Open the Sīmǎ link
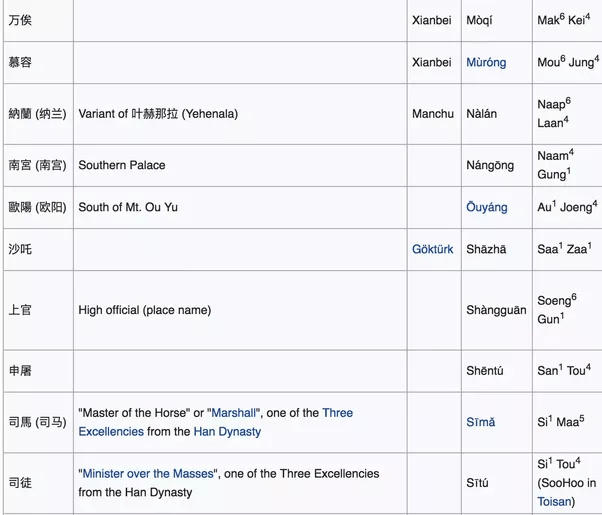This screenshot has height=515, width=602. pyautogui.click(x=480, y=422)
